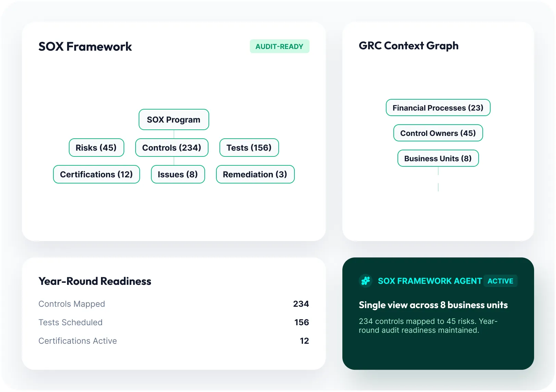Click the SOX Framework Agent sparkle icon
The image size is (556, 392).
366,281
